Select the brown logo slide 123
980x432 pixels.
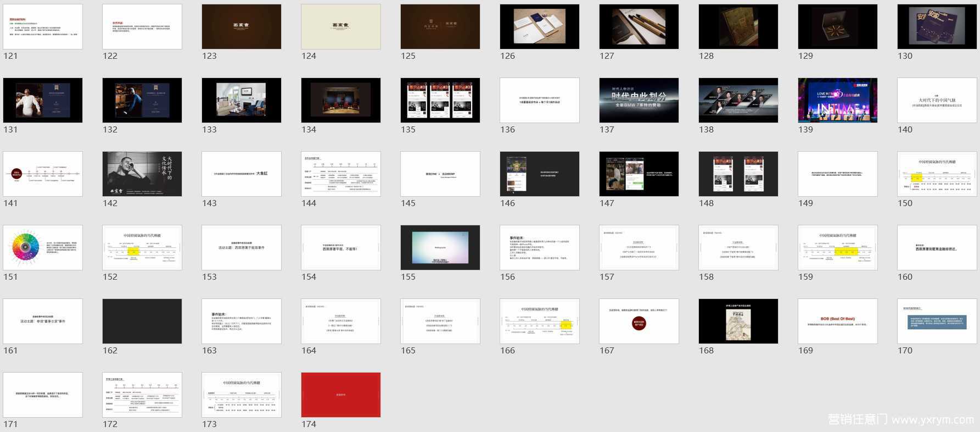pos(242,26)
